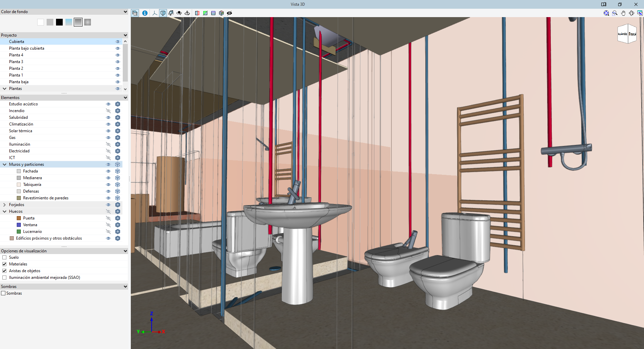Click the blue information icon in toolbar

click(145, 13)
